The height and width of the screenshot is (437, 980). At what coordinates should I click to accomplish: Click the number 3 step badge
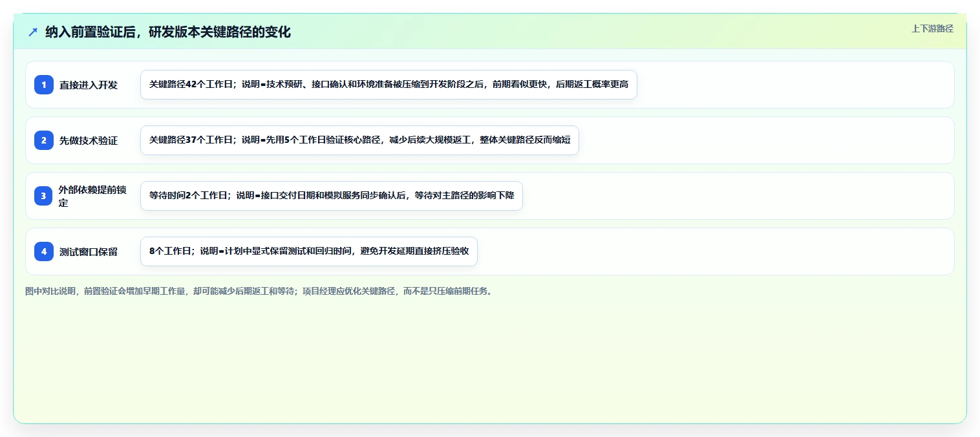[x=44, y=195]
